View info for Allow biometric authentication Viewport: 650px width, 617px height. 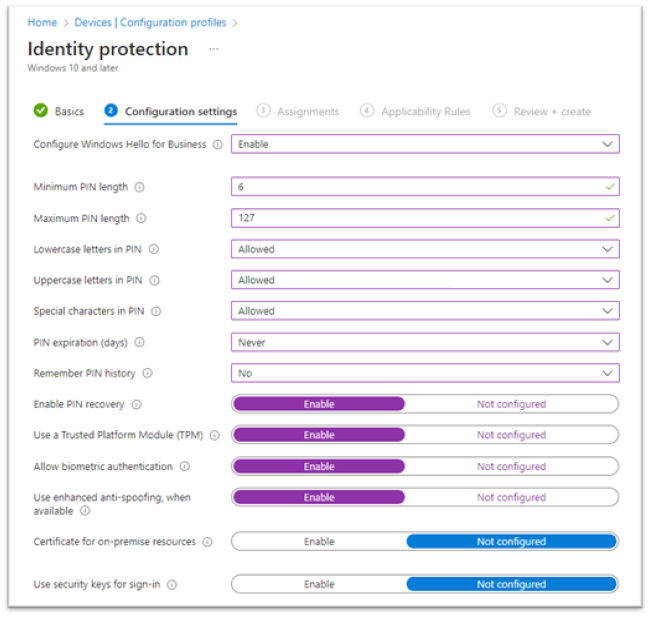pos(185,466)
